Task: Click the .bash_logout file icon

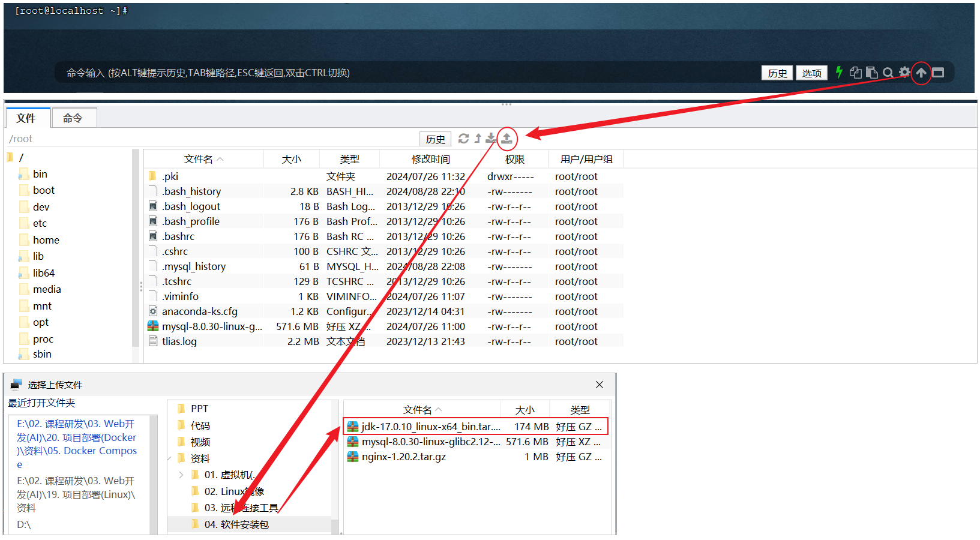Action: [153, 206]
